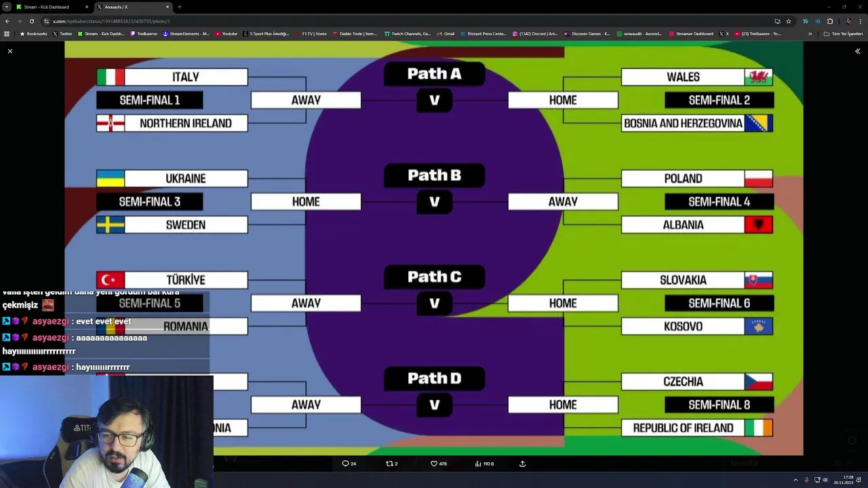Switch to the Stream - Kick Dashboard tab
Viewport: 868px width, 488px height.
(x=47, y=7)
